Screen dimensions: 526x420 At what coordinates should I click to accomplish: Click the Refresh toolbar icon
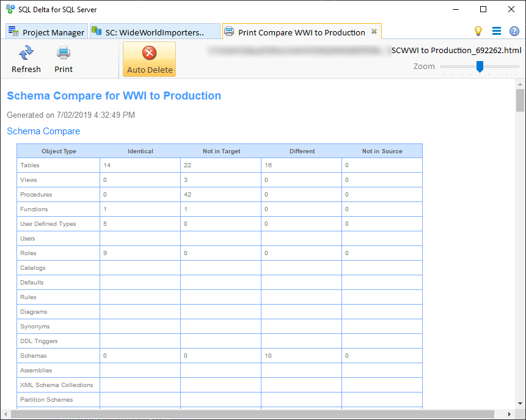pos(26,59)
